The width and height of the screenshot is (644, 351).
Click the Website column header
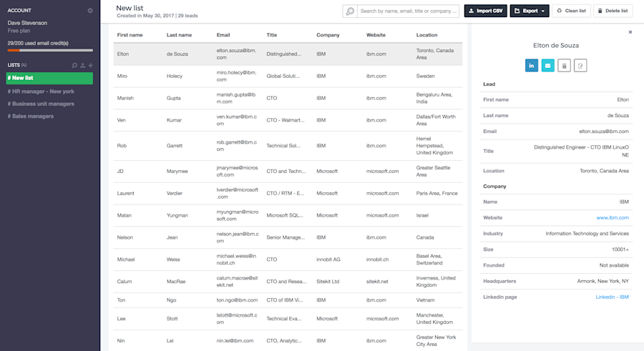click(376, 35)
